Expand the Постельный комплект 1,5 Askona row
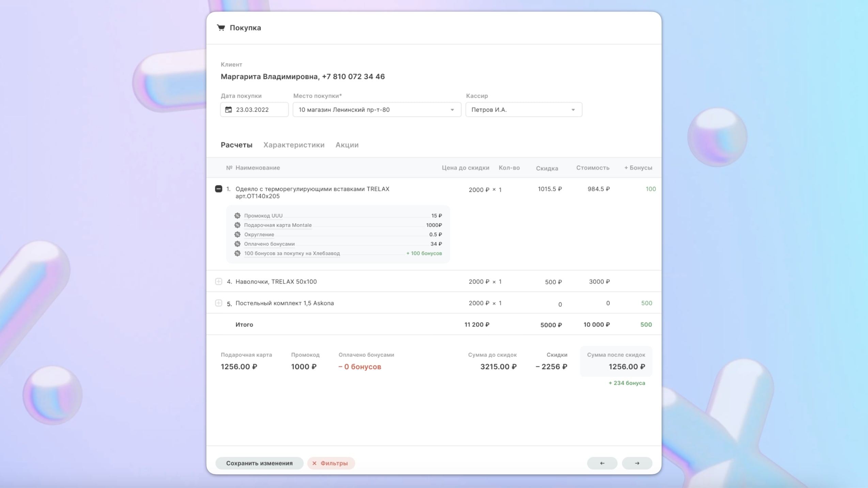 click(x=219, y=303)
